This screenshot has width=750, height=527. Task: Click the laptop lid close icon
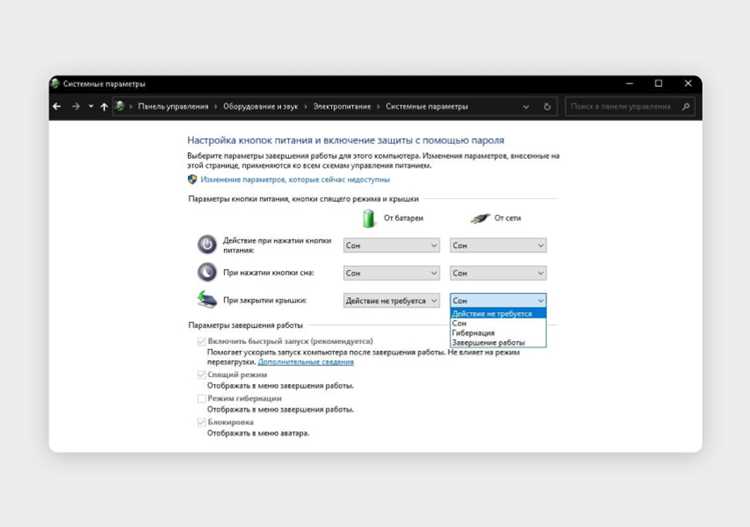[207, 299]
